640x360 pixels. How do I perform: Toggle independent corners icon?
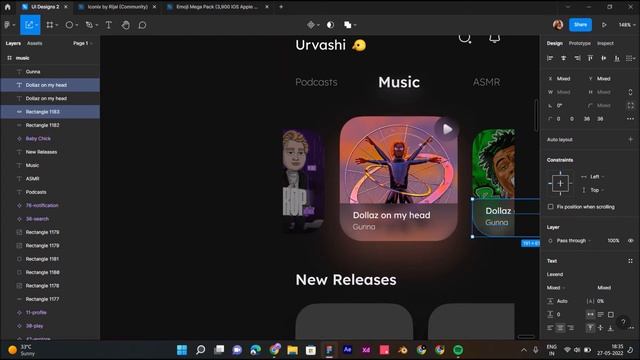point(630,105)
